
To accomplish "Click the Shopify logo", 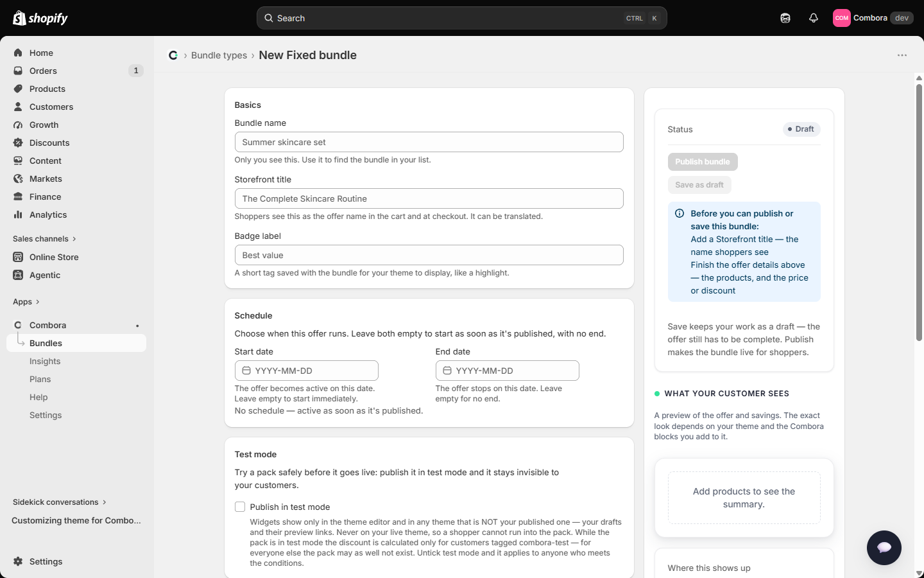I will coord(40,18).
